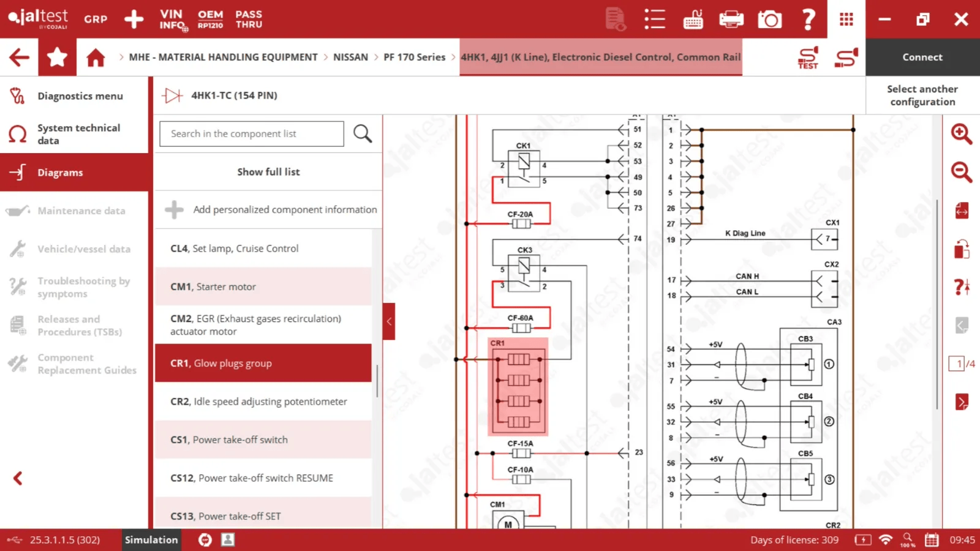
Task: Open the calendar icon in status bar
Action: tap(932, 540)
